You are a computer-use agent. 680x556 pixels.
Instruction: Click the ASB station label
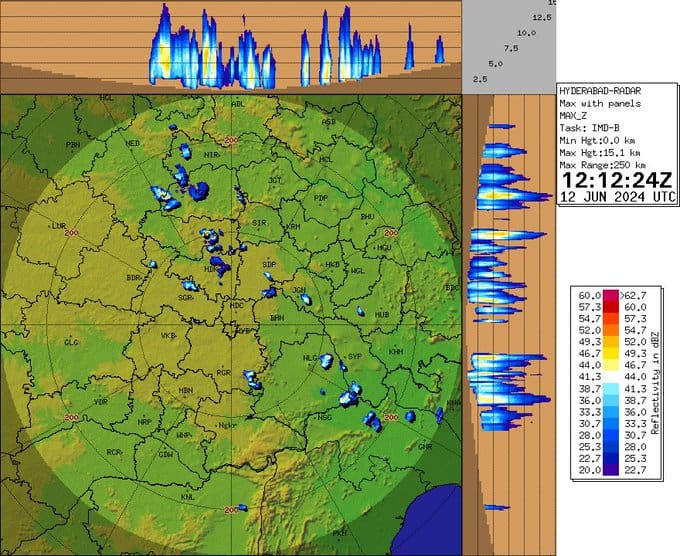pos(328,122)
